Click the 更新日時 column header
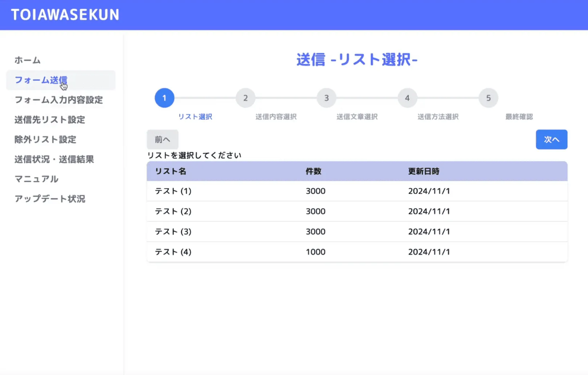This screenshot has height=375, width=588. [424, 171]
